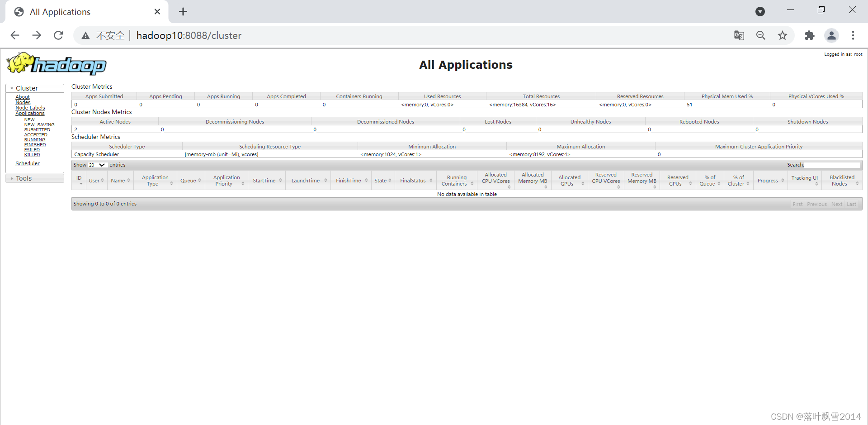Filter applications by ACCEPTED state
This screenshot has width=868, height=425.
tap(36, 135)
